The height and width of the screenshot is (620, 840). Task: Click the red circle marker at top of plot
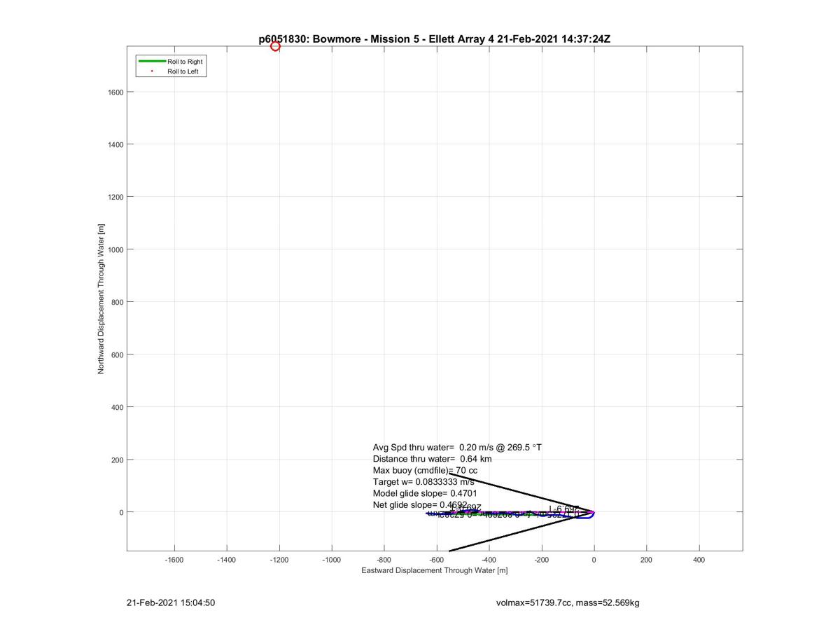pos(275,46)
